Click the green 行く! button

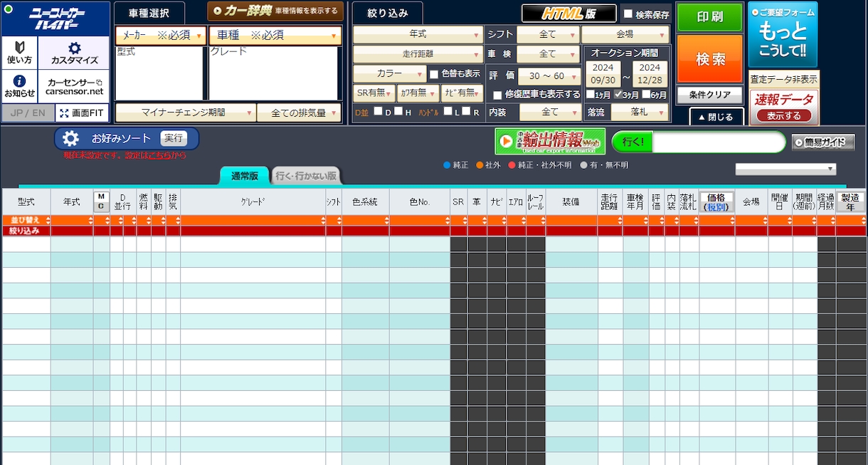pos(632,142)
